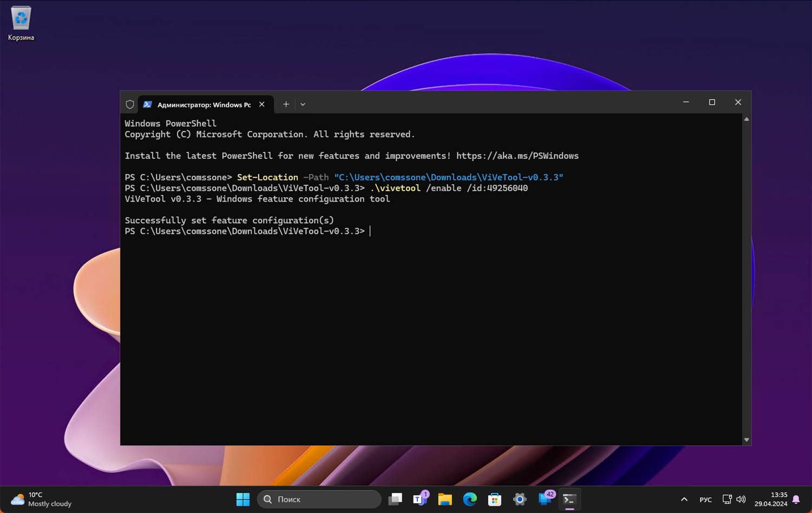
Task: Open the notification bell in system tray
Action: [796, 499]
